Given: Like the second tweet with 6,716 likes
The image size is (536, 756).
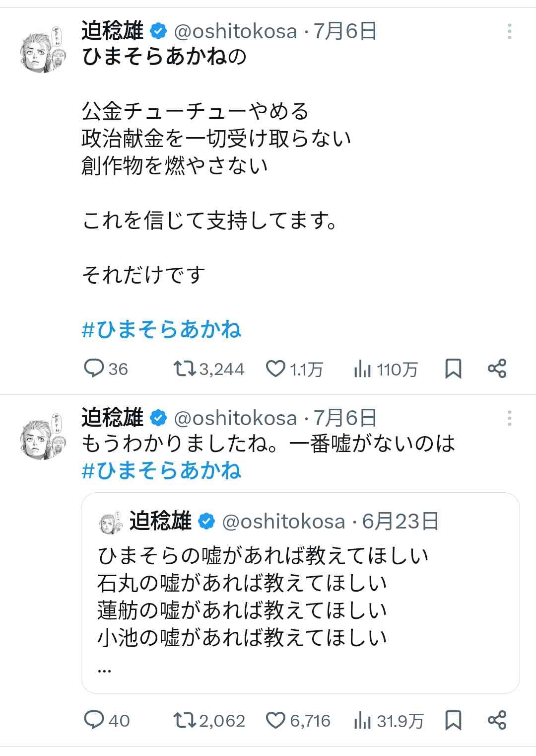Looking at the screenshot, I should point(275,720).
